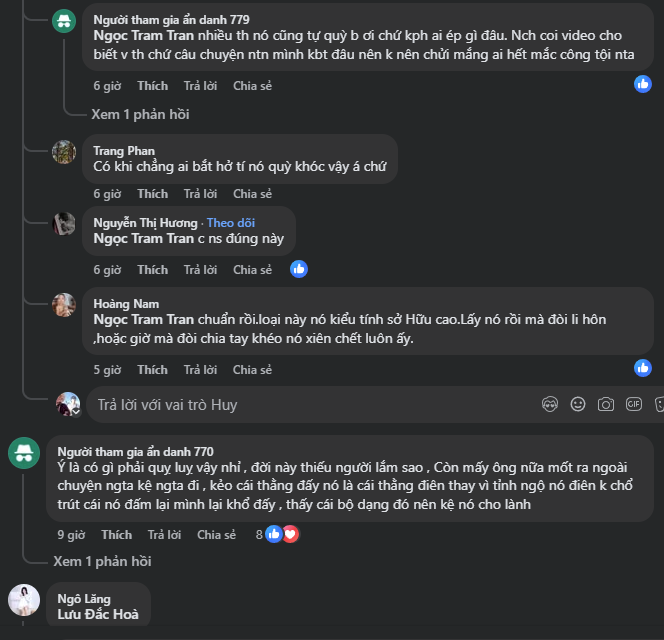Click like reaction icon on anonymous 779's comment
This screenshot has width=664, height=640.
point(643,84)
